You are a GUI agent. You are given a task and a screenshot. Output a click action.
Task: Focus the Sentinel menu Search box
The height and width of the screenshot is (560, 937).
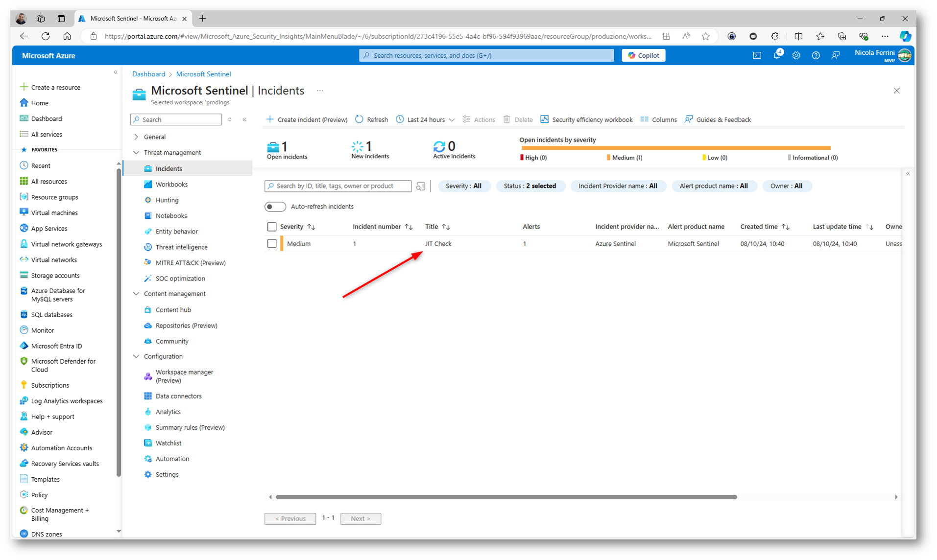coord(176,119)
